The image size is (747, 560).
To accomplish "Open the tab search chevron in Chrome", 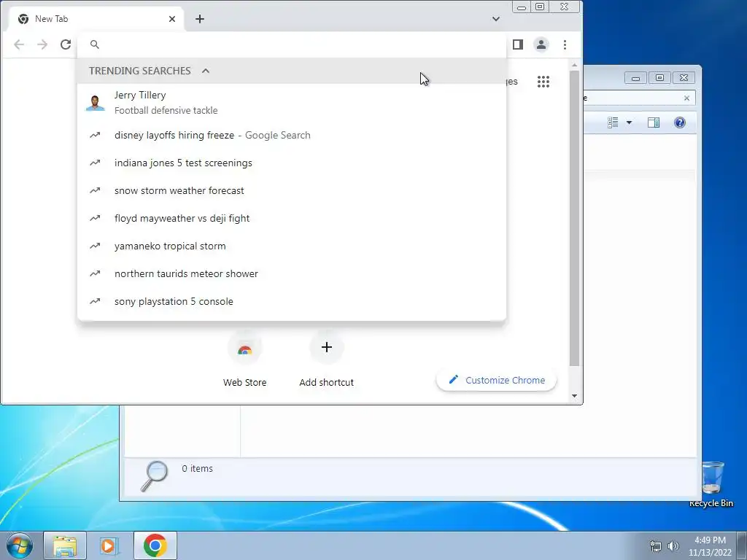I will (496, 18).
